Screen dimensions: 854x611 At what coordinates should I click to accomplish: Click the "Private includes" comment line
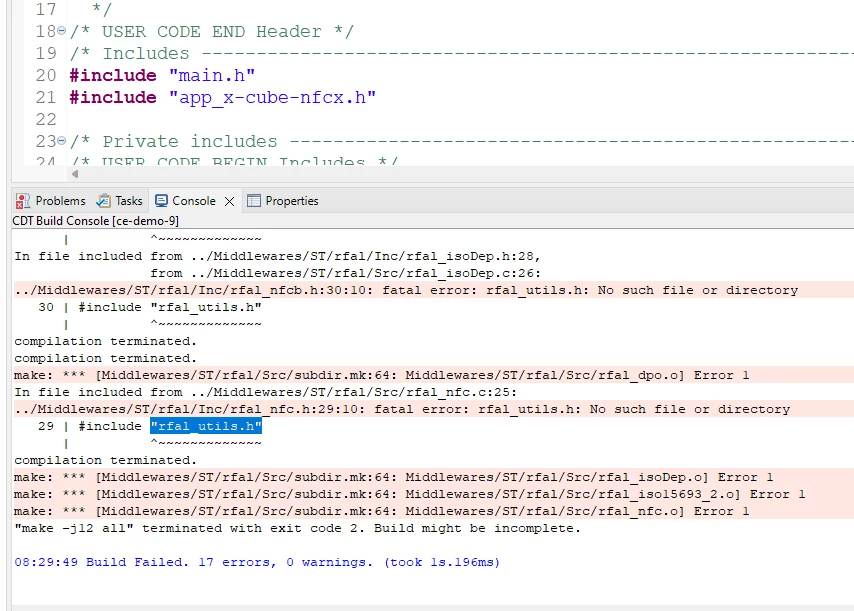[x=461, y=142]
